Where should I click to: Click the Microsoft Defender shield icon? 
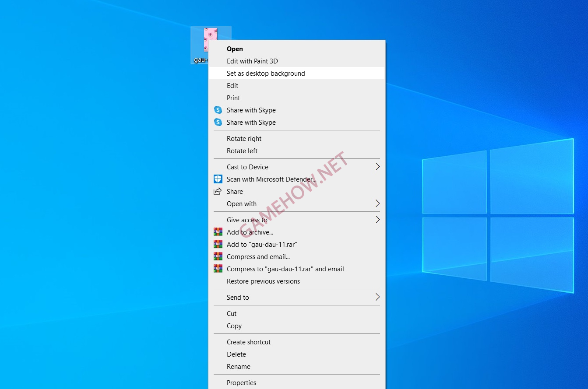pos(218,179)
